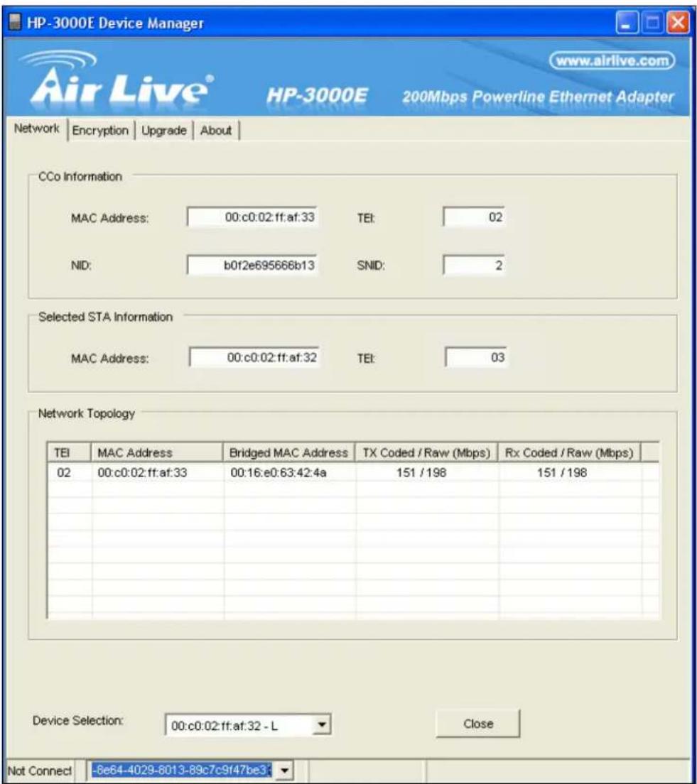The height and width of the screenshot is (784, 697).
Task: Open the Encryption tab
Action: click(x=100, y=131)
